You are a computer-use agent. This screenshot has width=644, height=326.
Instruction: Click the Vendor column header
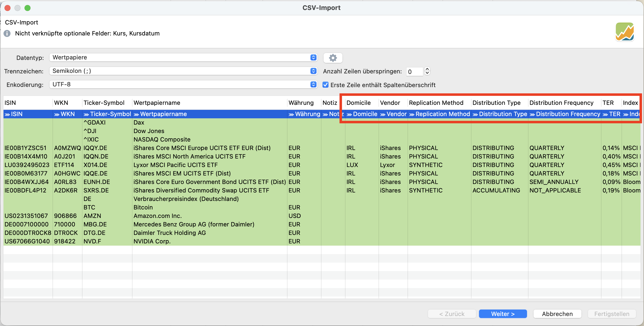coord(393,103)
